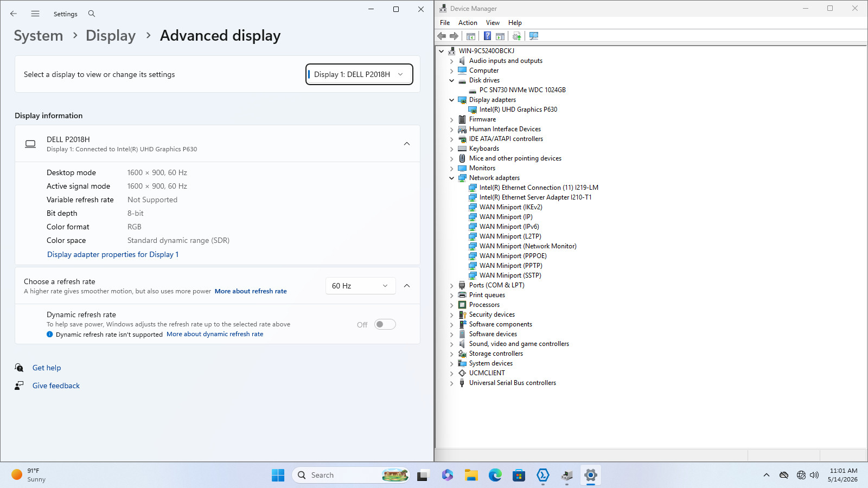Collapse the Disk drives tree node

pos(451,80)
